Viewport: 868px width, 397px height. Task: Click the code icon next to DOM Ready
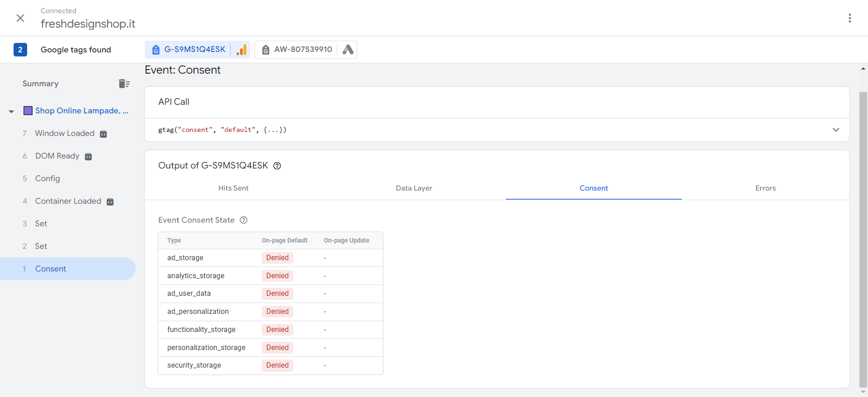(89, 157)
